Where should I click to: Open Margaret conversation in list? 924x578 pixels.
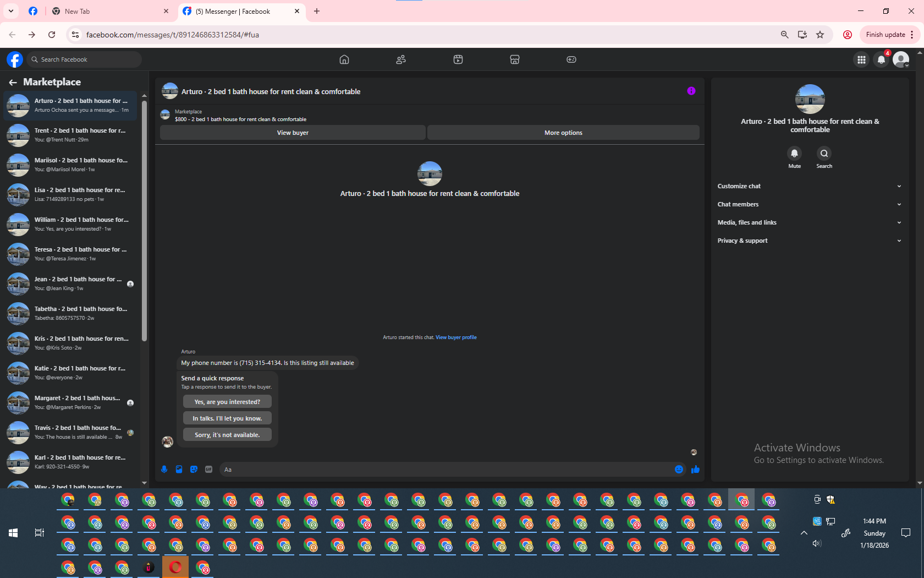click(70, 402)
